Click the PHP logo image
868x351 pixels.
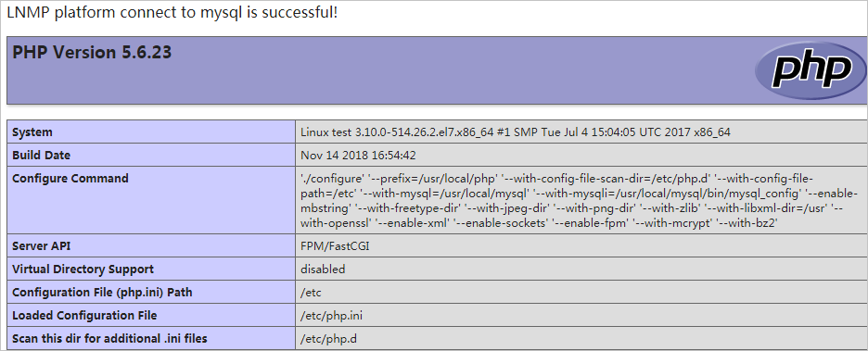click(x=810, y=70)
